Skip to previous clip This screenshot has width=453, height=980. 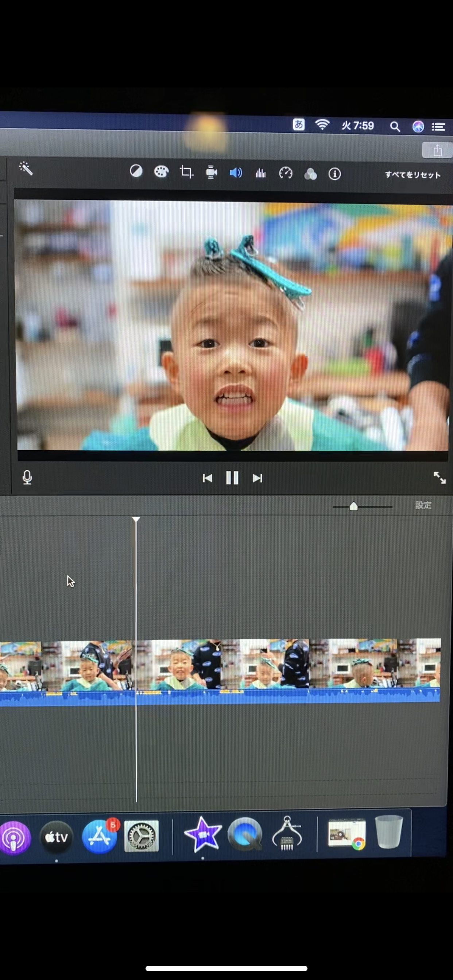click(x=208, y=478)
